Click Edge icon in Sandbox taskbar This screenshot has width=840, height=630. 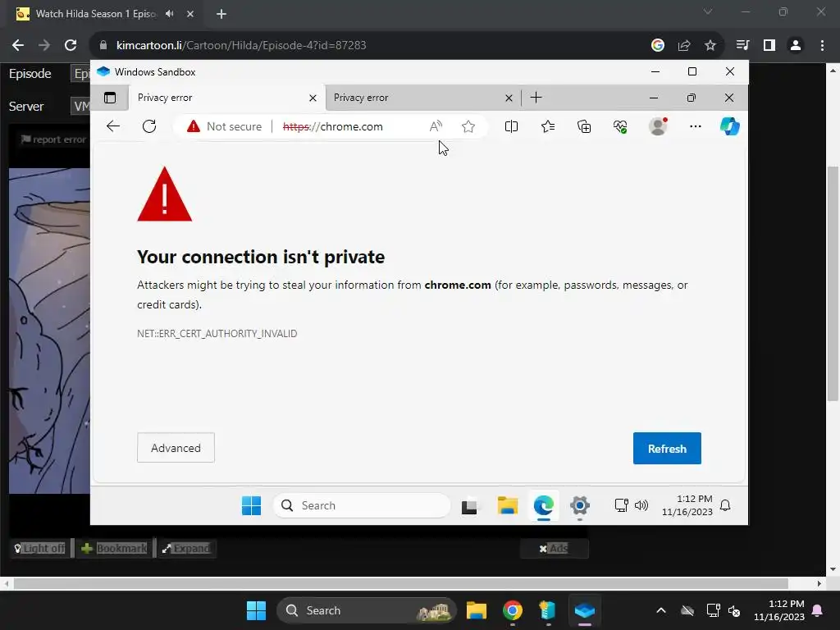point(544,505)
